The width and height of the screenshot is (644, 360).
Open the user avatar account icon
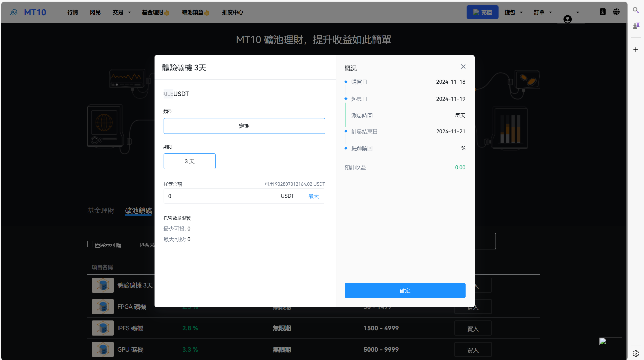click(568, 19)
